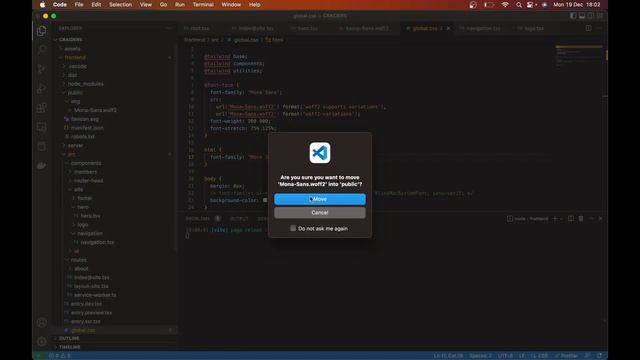Open macOS Spotlight search icon
Screen dimensions: 640x360
(x=518, y=5)
